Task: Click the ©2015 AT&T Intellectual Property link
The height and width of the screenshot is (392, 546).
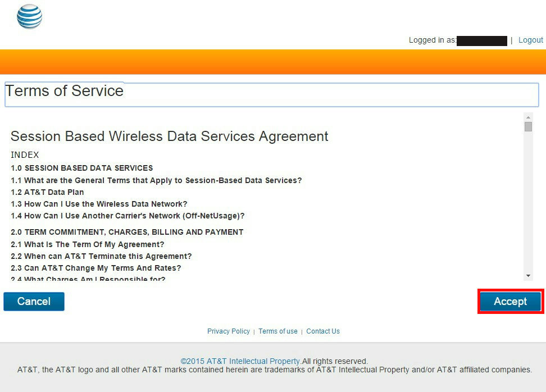Action: click(240, 361)
